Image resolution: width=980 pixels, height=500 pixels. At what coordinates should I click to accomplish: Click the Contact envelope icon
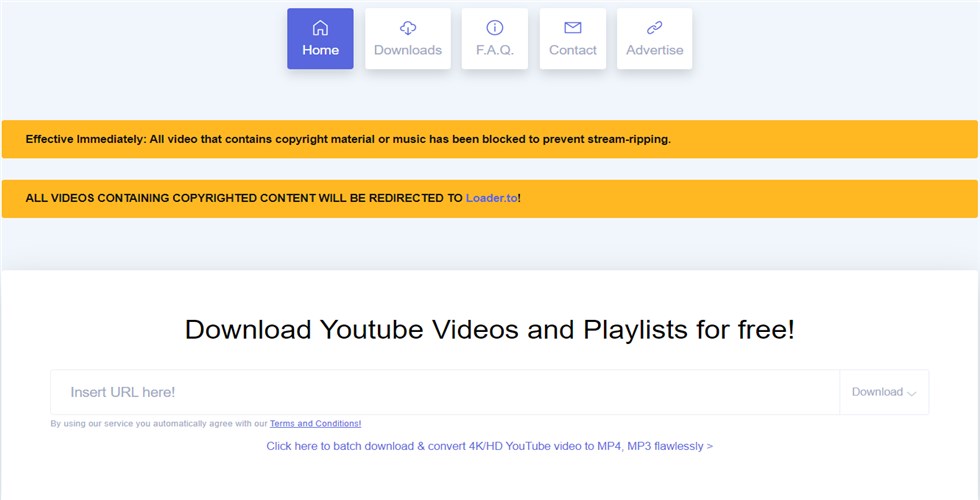pyautogui.click(x=572, y=28)
